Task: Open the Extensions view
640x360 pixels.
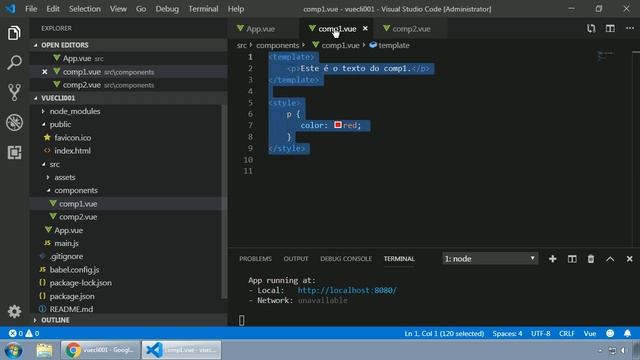Action: 14,152
